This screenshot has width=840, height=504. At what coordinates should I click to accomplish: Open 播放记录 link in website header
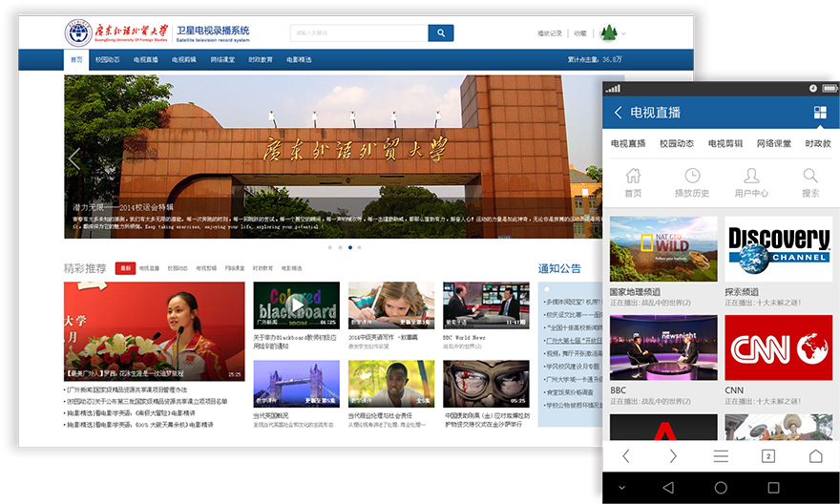tap(550, 33)
